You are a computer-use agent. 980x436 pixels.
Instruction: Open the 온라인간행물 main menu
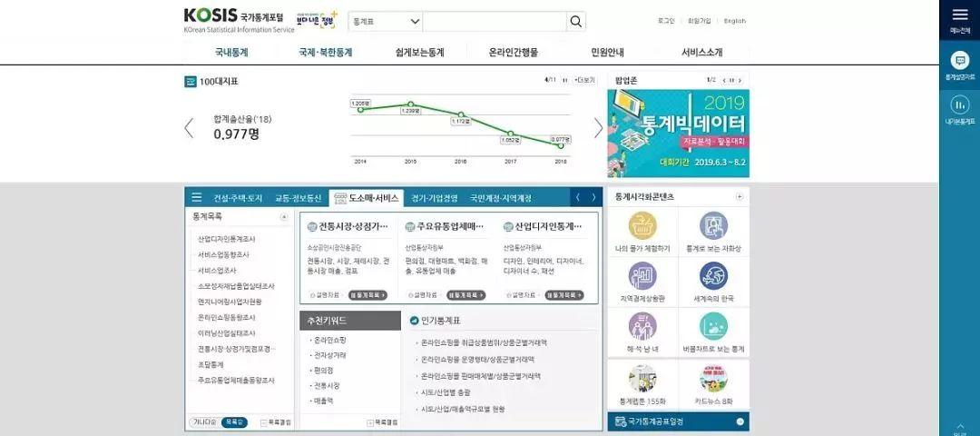tap(513, 53)
